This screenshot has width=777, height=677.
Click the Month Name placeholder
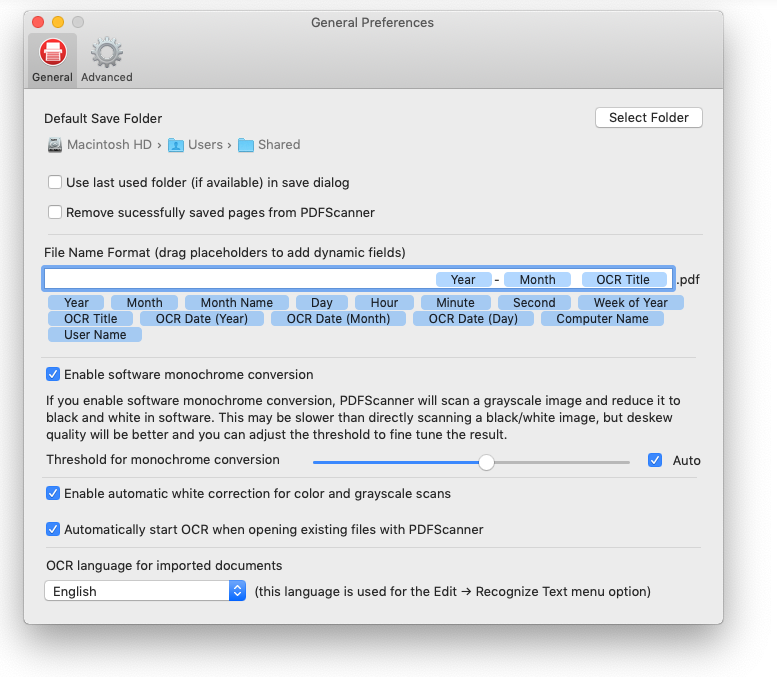click(236, 302)
